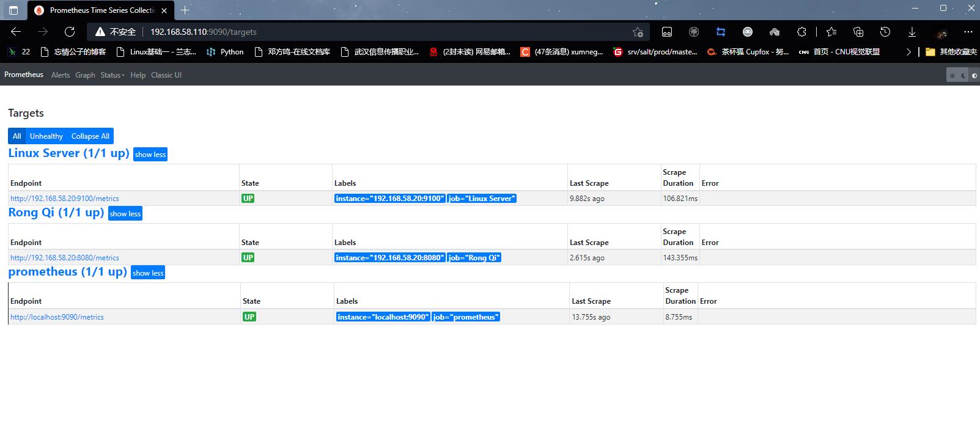Open the 茶杯狐 Cupfox bookmark

tap(748, 52)
